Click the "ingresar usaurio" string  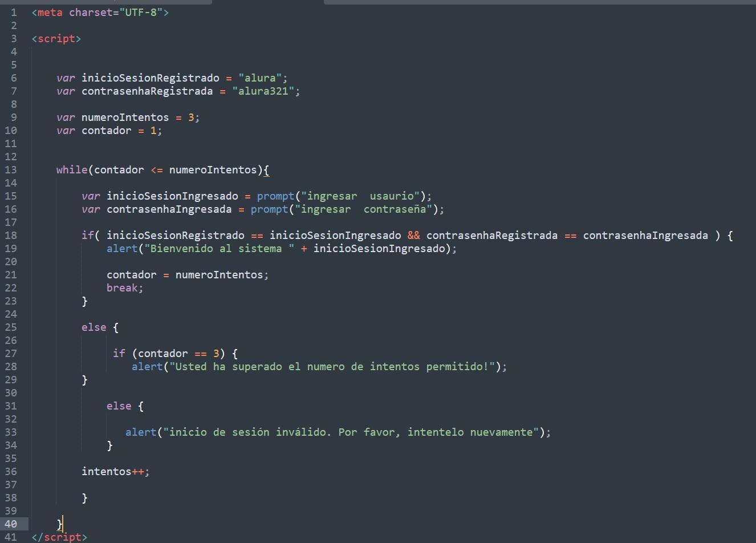[x=360, y=196]
